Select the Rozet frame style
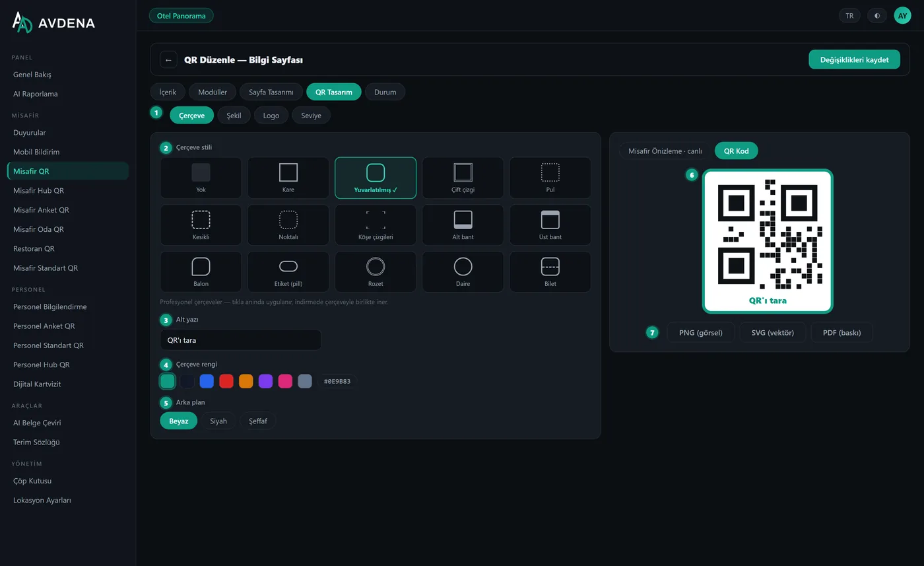This screenshot has width=924, height=566. 376,271
